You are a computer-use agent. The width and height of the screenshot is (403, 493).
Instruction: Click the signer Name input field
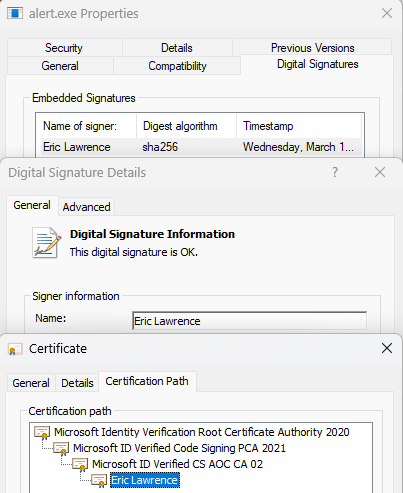click(x=249, y=321)
